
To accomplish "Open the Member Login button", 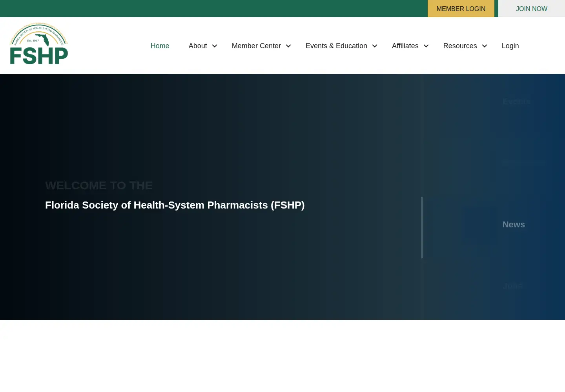I will click(x=461, y=9).
